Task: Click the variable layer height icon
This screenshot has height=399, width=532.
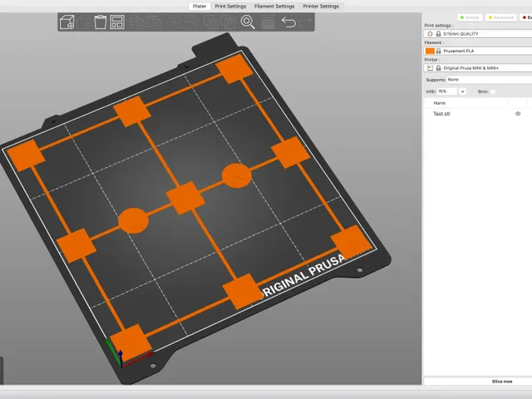Action: [268, 22]
